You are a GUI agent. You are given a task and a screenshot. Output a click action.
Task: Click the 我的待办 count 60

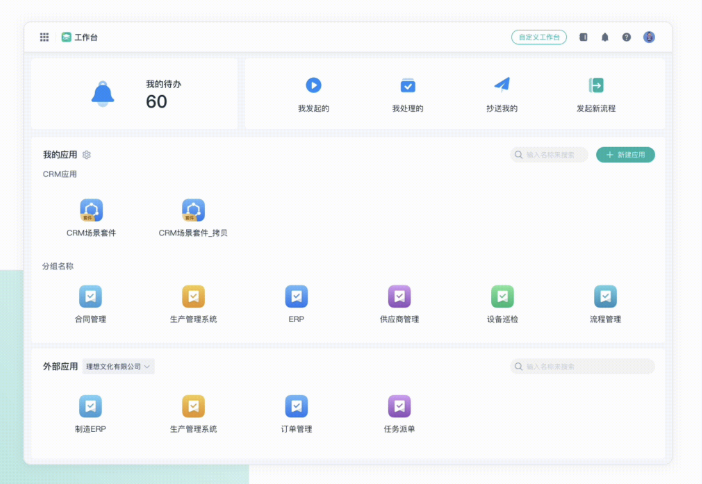coord(156,102)
